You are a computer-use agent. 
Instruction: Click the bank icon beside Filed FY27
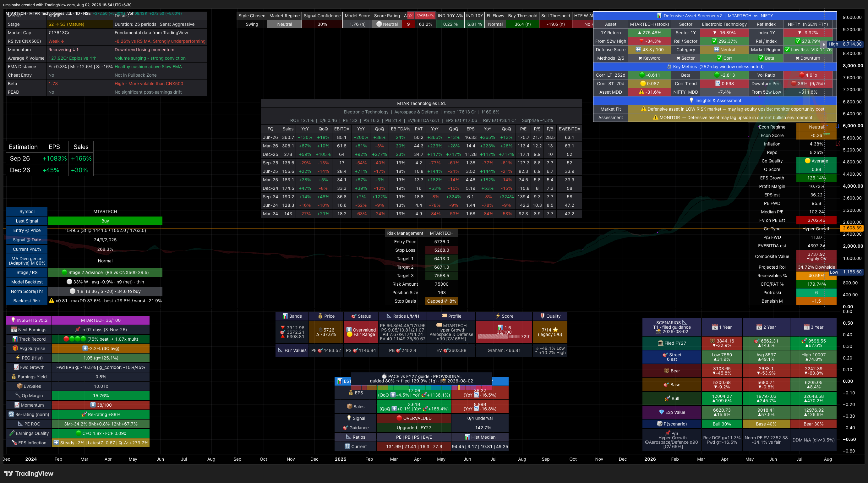click(x=660, y=343)
